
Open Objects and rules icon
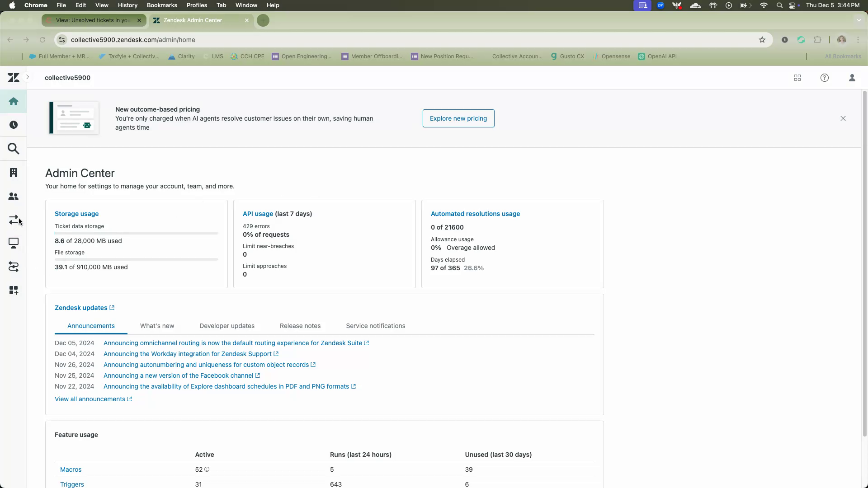[14, 267]
